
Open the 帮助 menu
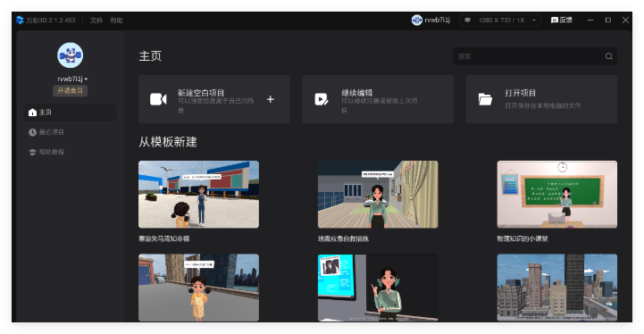coord(116,21)
